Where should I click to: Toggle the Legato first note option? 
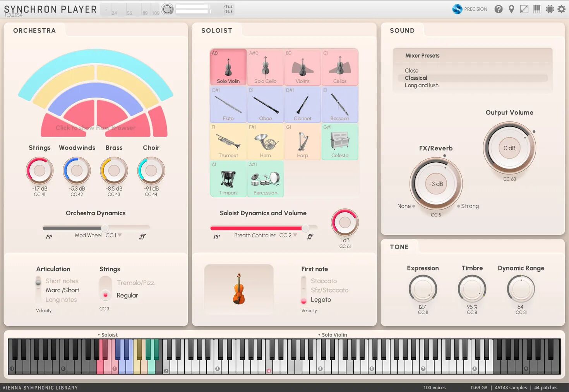tap(320, 300)
